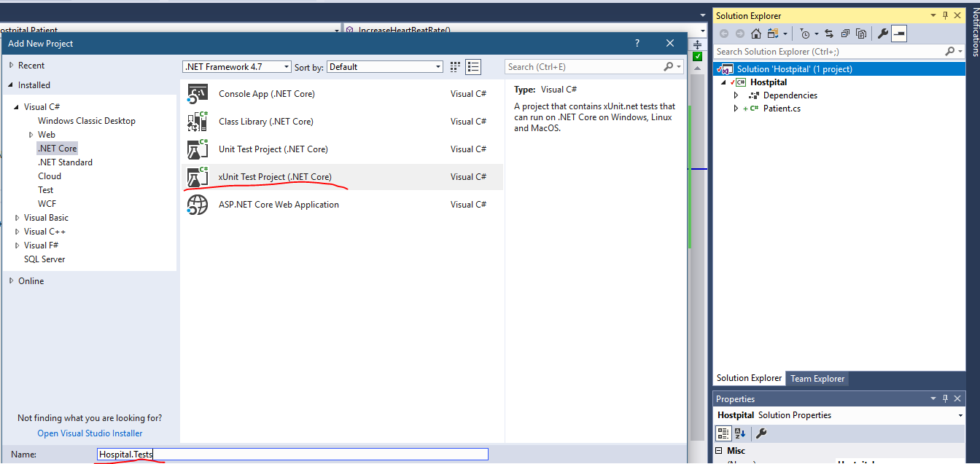
Task: Expand Visual Basic node
Action: pyautogui.click(x=17, y=218)
